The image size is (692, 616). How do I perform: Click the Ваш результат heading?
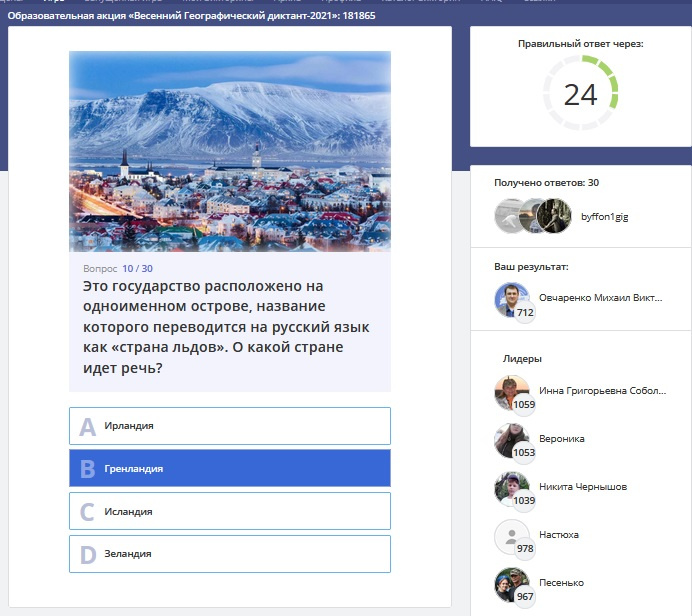531,267
